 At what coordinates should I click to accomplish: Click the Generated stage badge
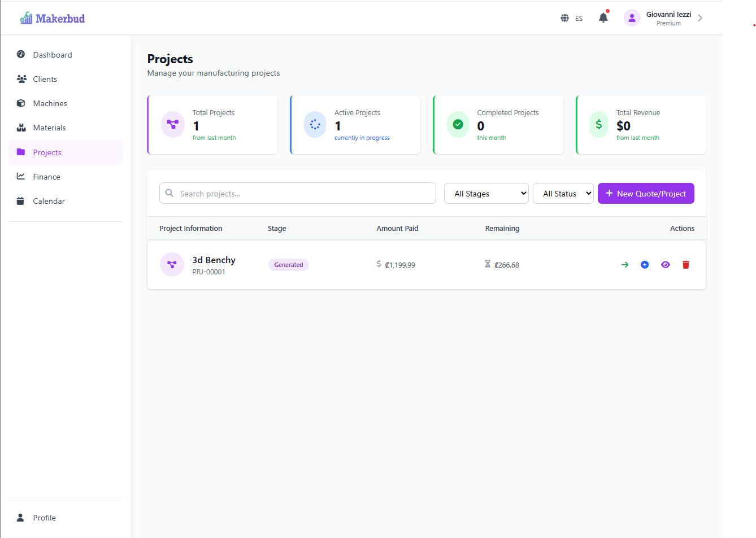tap(288, 265)
